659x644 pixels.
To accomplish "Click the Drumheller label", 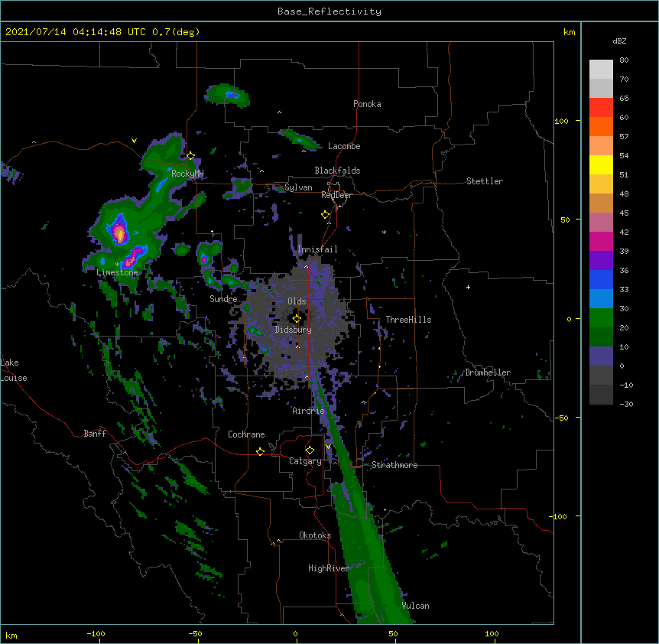I will coord(488,372).
